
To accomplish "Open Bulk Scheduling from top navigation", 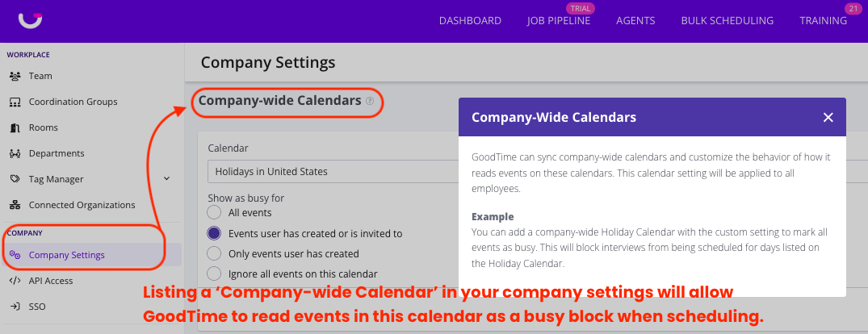I will (x=727, y=21).
